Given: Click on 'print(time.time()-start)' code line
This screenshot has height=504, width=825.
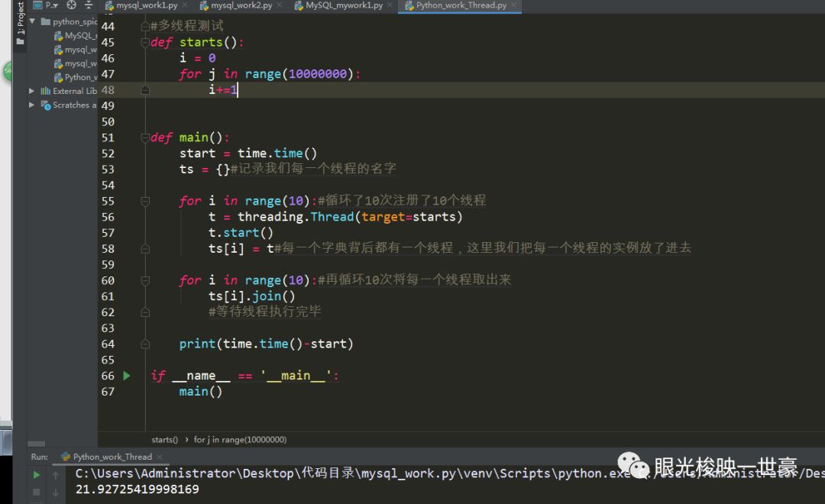Looking at the screenshot, I should click(267, 344).
